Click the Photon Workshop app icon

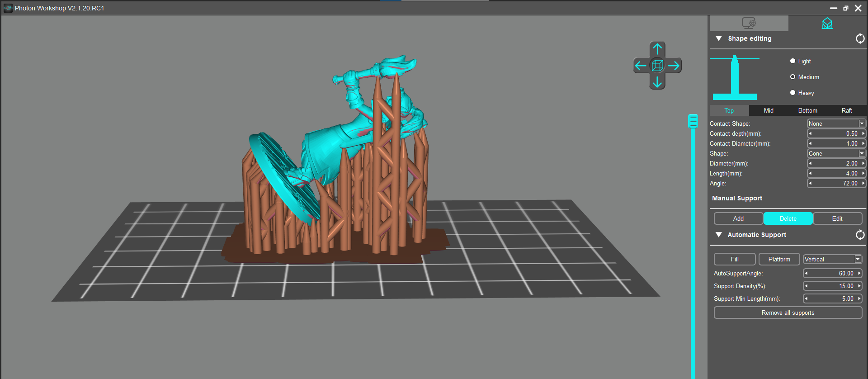8,8
